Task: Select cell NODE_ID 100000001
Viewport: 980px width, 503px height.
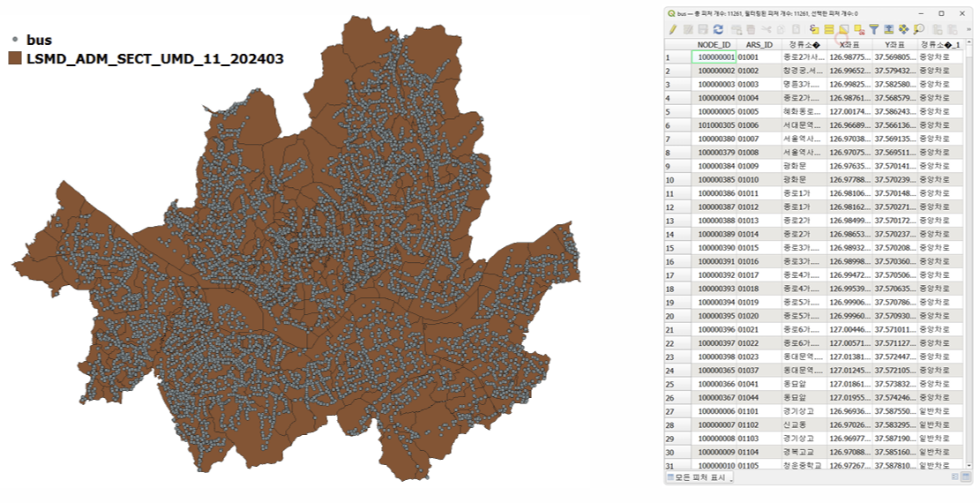Action: click(714, 57)
